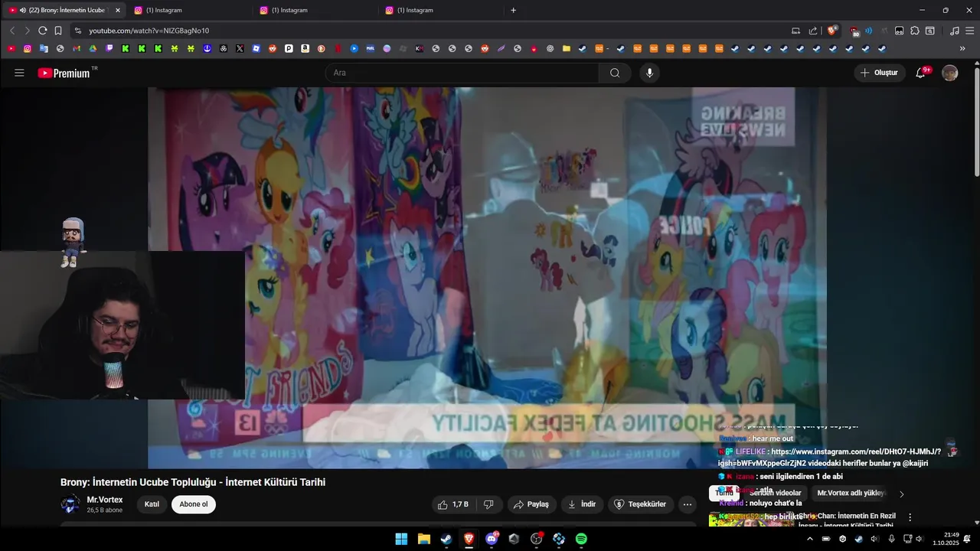Open the YouTube bookmark in bookmarks bar
The width and height of the screenshot is (980, 551).
coord(11,48)
